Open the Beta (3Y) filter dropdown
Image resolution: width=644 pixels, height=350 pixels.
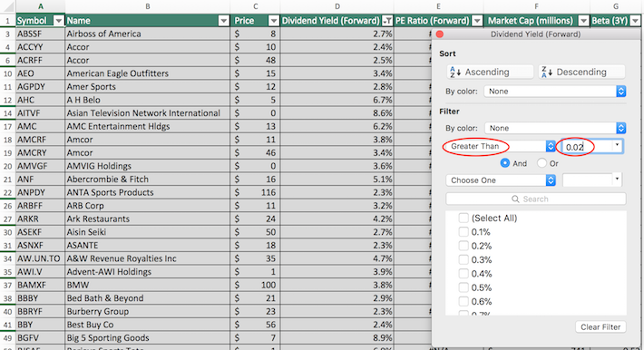[635, 21]
